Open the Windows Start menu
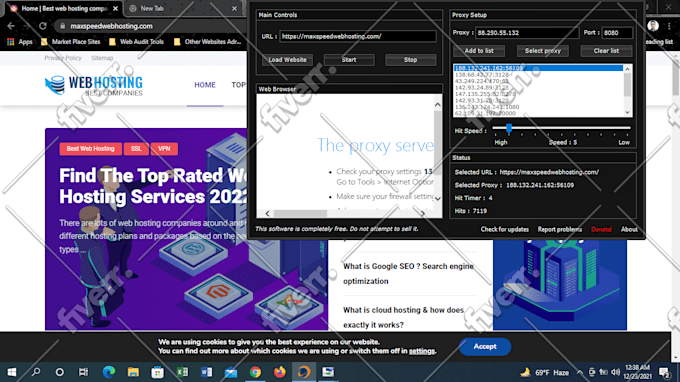This screenshot has width=680, height=382. [12, 372]
